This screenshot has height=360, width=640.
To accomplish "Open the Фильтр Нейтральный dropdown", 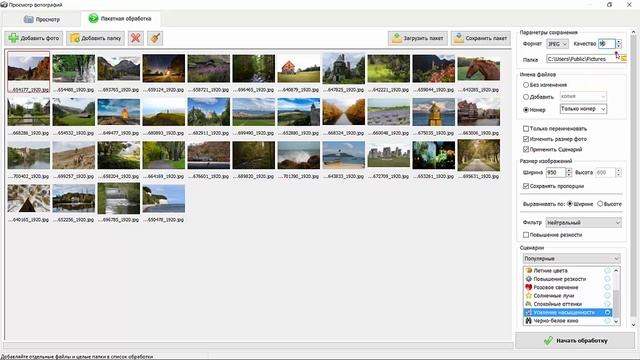I will click(583, 222).
